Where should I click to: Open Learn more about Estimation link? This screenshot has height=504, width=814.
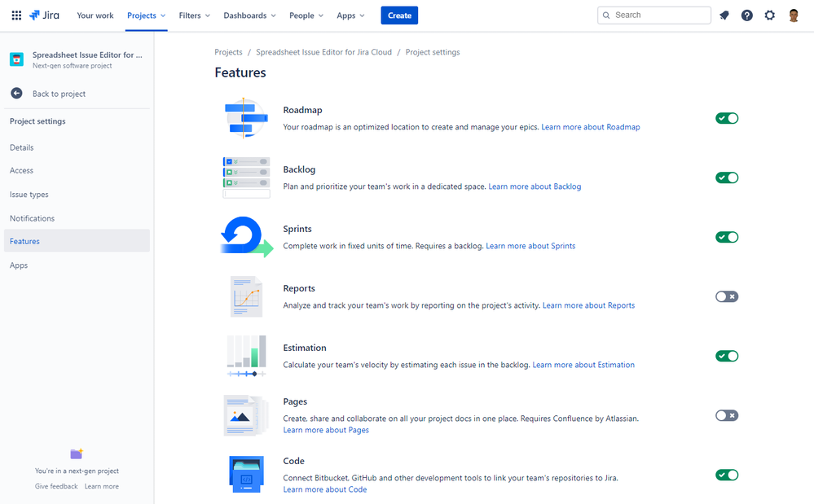[x=583, y=365]
